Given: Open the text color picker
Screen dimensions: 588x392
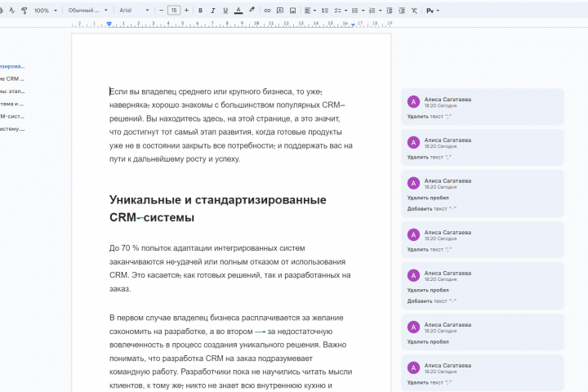Looking at the screenshot, I should click(x=238, y=11).
